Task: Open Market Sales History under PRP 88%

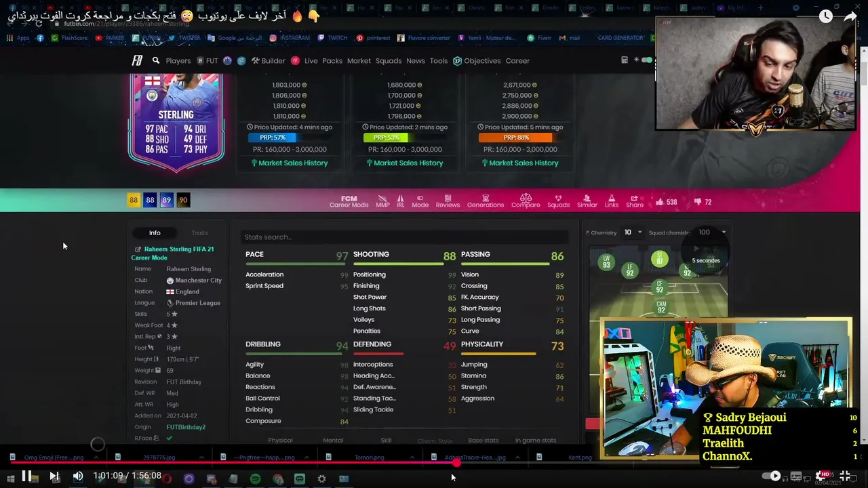Action: pyautogui.click(x=520, y=163)
